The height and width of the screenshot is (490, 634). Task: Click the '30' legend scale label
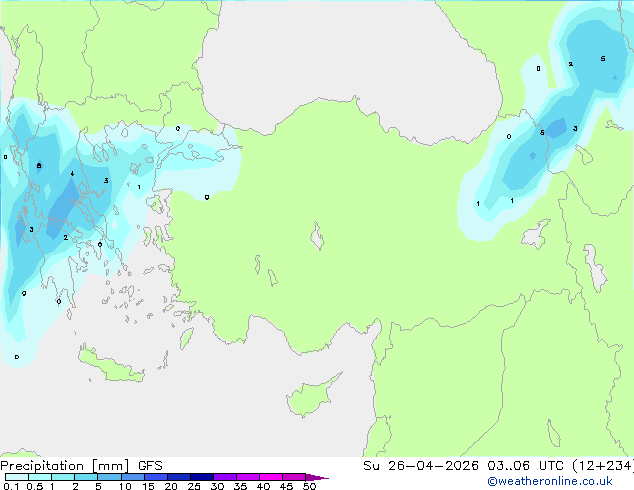(217, 486)
